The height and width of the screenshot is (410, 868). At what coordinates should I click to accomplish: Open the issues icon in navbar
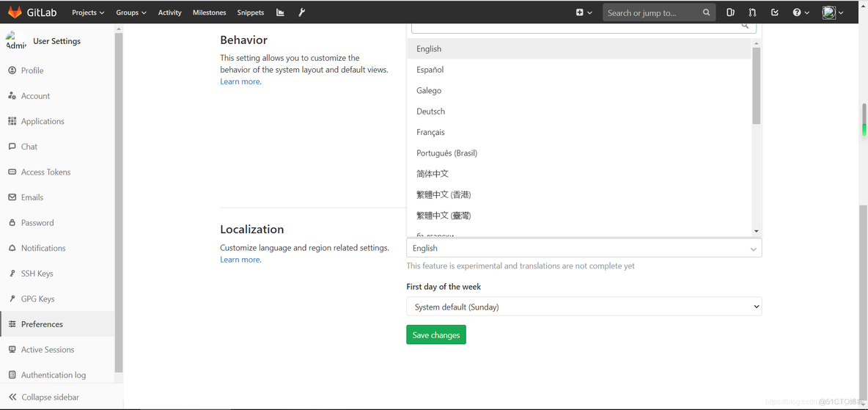pos(730,12)
